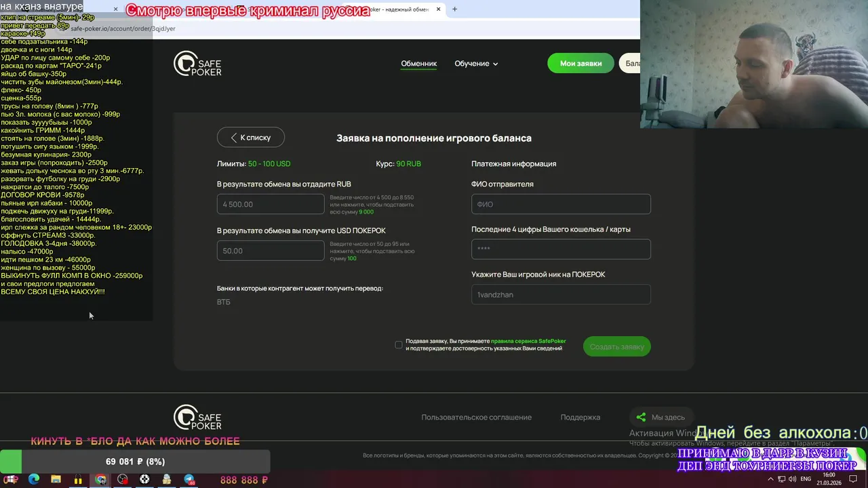Click the Создать заявку button

[617, 346]
